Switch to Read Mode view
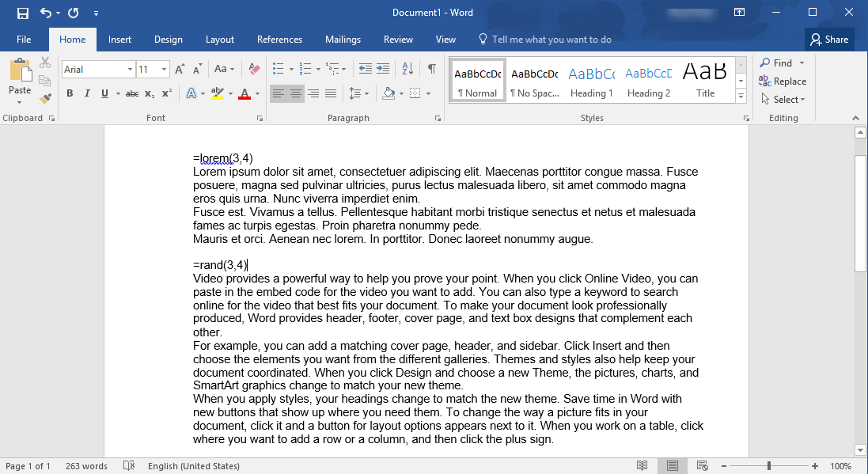The height and width of the screenshot is (474, 868). point(642,466)
